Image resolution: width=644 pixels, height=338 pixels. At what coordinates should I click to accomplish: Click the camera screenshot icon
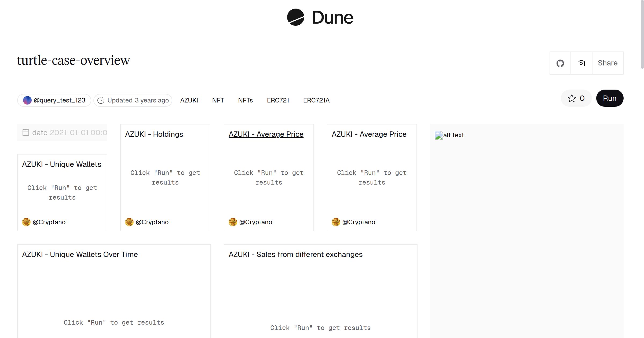581,63
